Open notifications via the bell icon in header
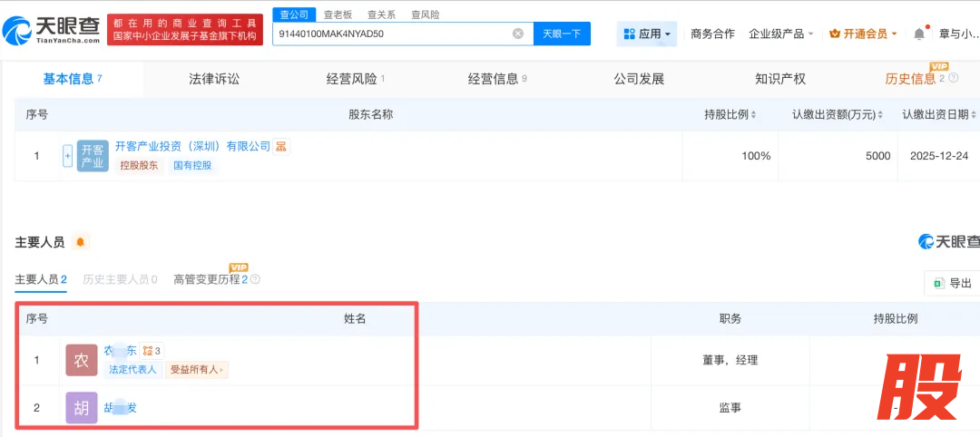 coord(919,34)
